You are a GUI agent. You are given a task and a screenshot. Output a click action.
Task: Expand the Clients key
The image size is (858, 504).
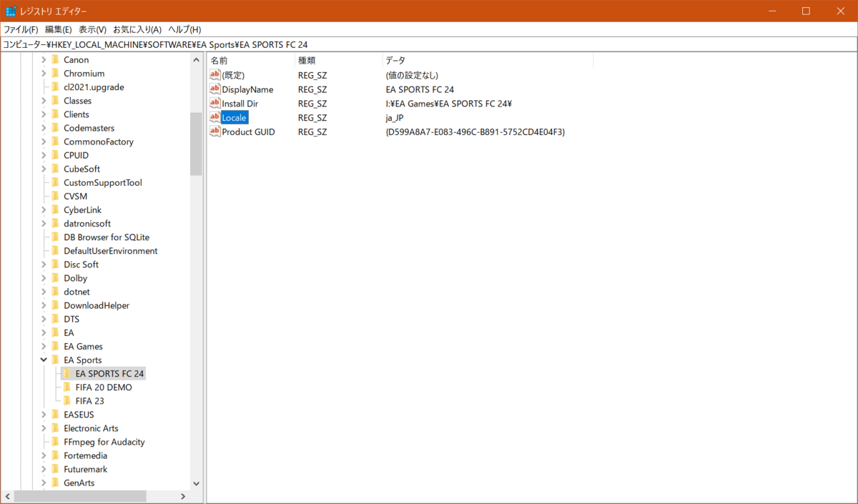pyautogui.click(x=44, y=114)
